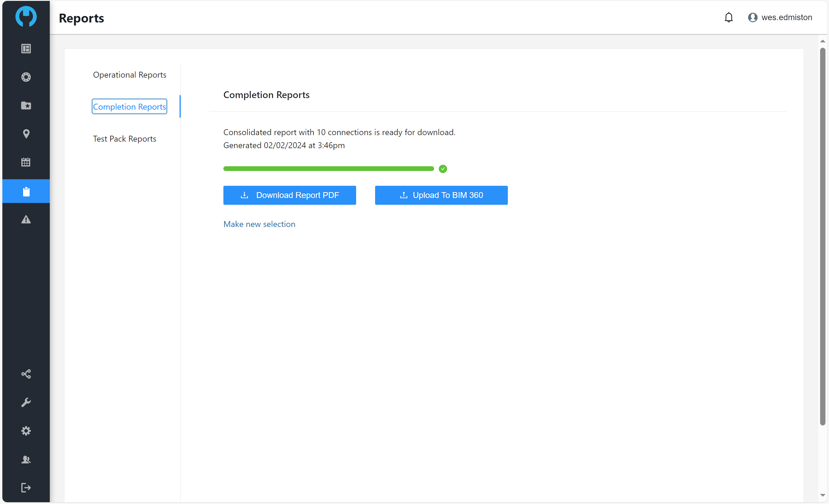Image resolution: width=829 pixels, height=504 pixels.
Task: Open the calendar sidebar icon
Action: pyautogui.click(x=26, y=162)
